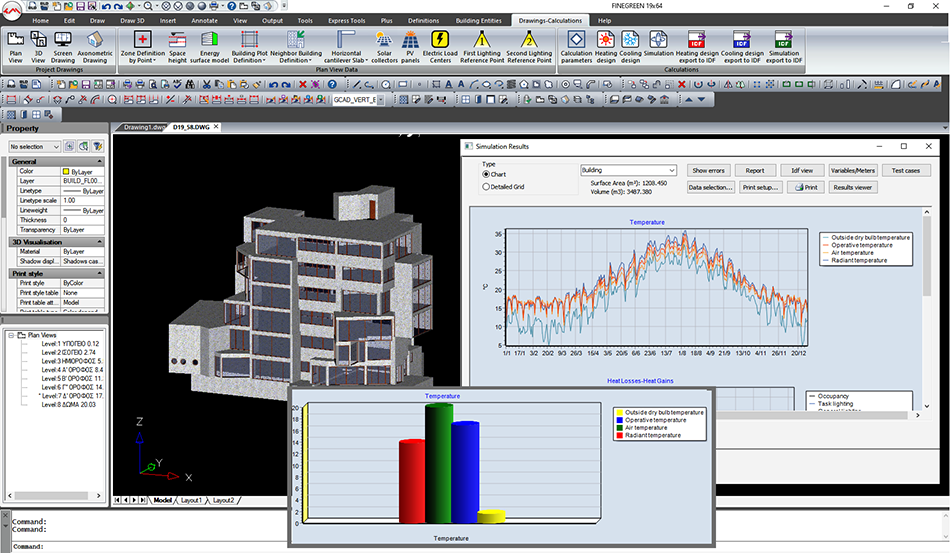The image size is (950, 553).
Task: Open the Home ribbon tab
Action: point(41,21)
